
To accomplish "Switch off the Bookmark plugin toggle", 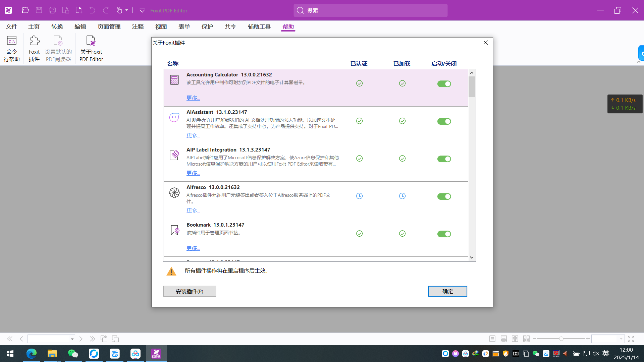I will (x=444, y=234).
